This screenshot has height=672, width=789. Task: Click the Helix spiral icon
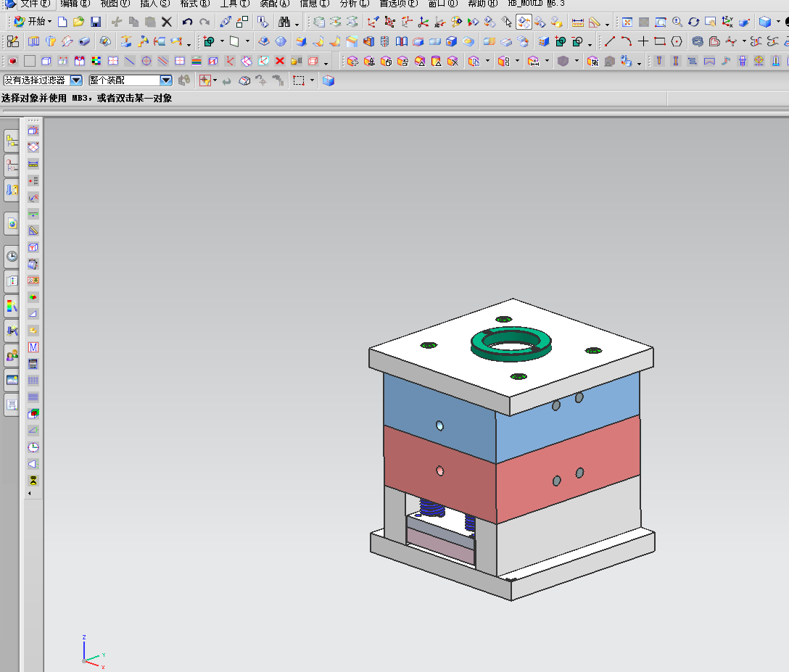point(698,41)
